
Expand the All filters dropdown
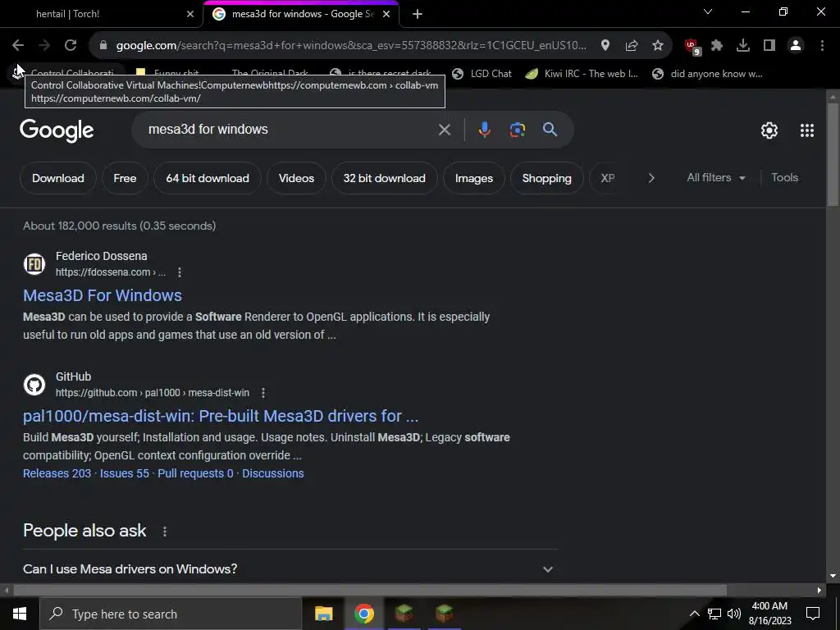pos(715,178)
